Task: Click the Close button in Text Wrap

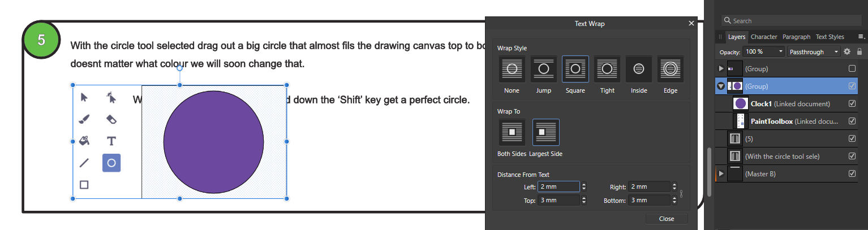Action: [x=667, y=219]
